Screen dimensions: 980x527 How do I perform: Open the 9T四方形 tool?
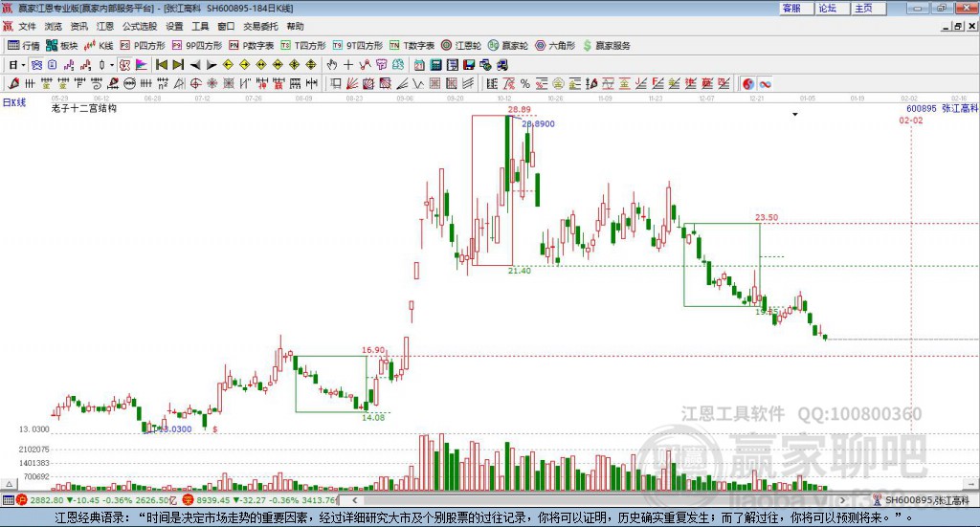[x=358, y=46]
